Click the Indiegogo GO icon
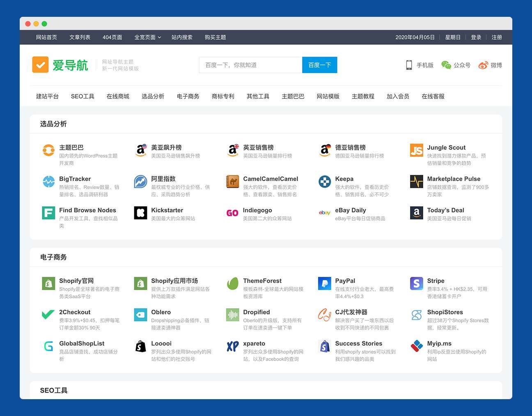Image resolution: width=532 pixels, height=416 pixels. pos(232,213)
